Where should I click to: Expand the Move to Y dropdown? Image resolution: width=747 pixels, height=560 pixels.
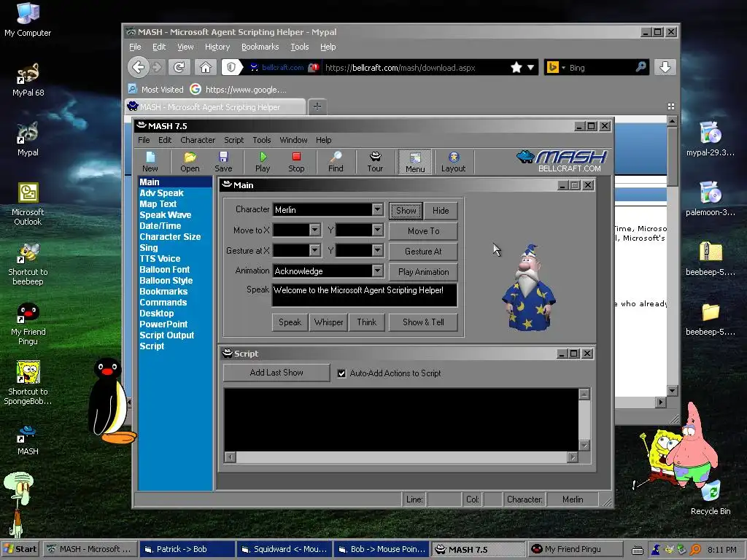pos(377,230)
